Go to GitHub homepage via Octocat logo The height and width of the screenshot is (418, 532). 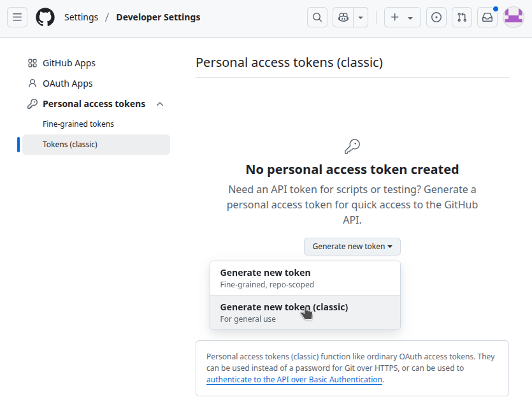click(x=45, y=17)
